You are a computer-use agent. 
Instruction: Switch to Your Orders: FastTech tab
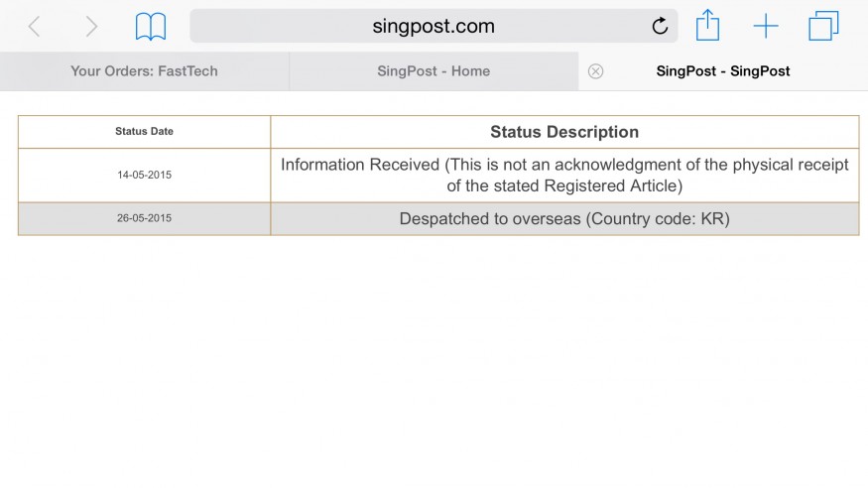point(144,71)
